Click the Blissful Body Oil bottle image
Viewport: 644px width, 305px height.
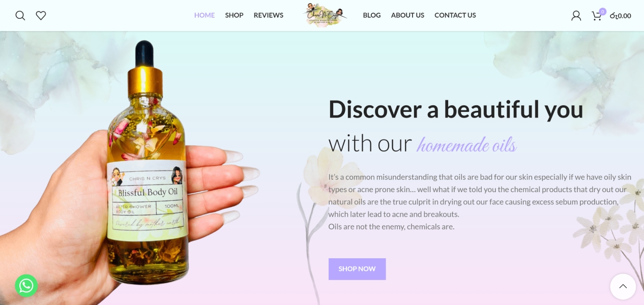pyautogui.click(x=148, y=165)
